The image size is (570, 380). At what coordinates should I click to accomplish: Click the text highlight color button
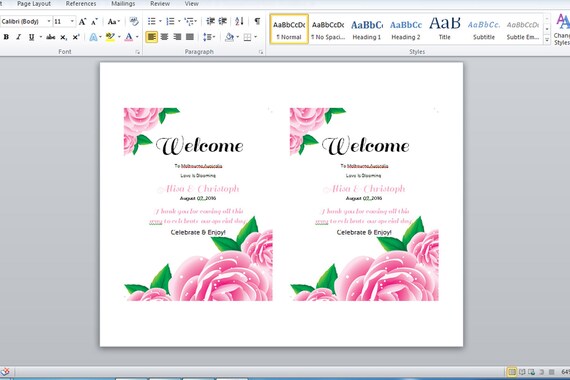tap(110, 37)
